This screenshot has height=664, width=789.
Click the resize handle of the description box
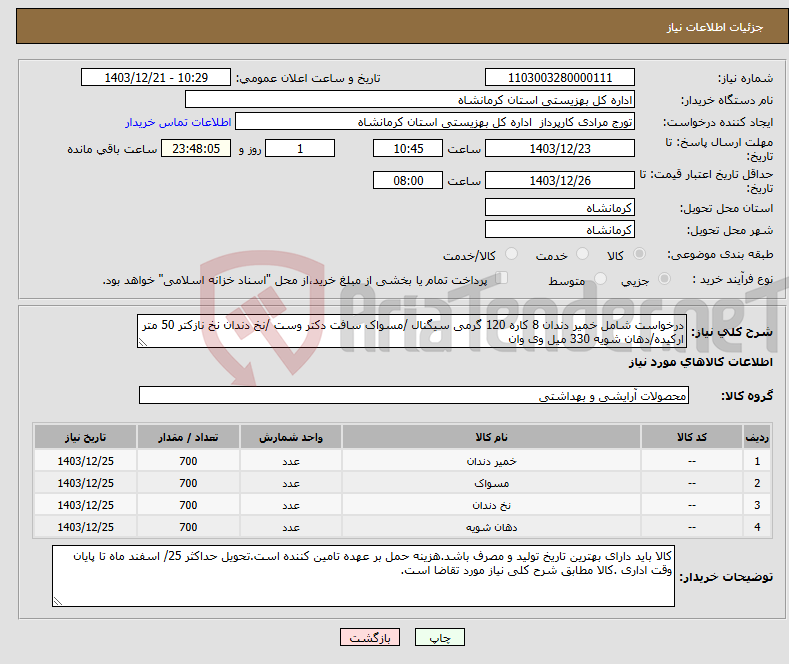click(x=142, y=342)
